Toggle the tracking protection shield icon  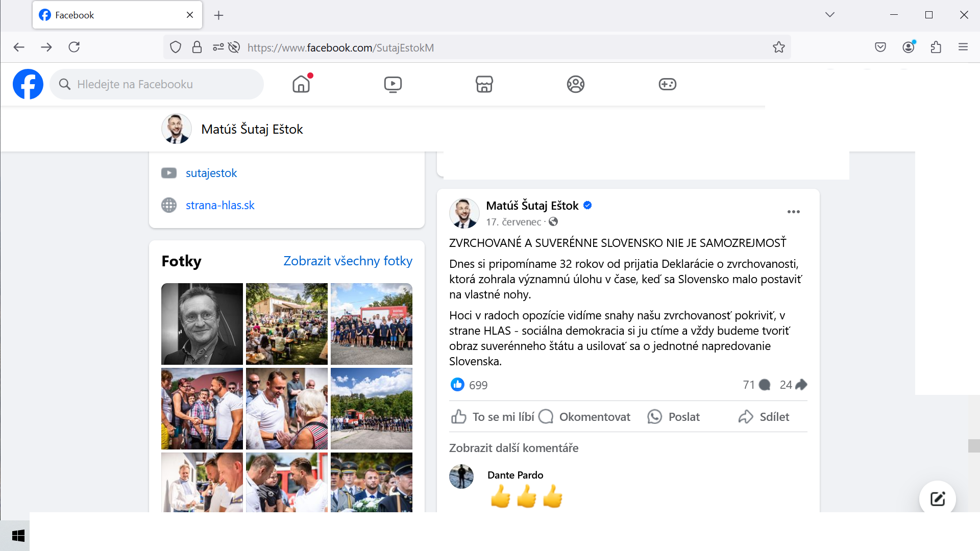click(x=176, y=47)
